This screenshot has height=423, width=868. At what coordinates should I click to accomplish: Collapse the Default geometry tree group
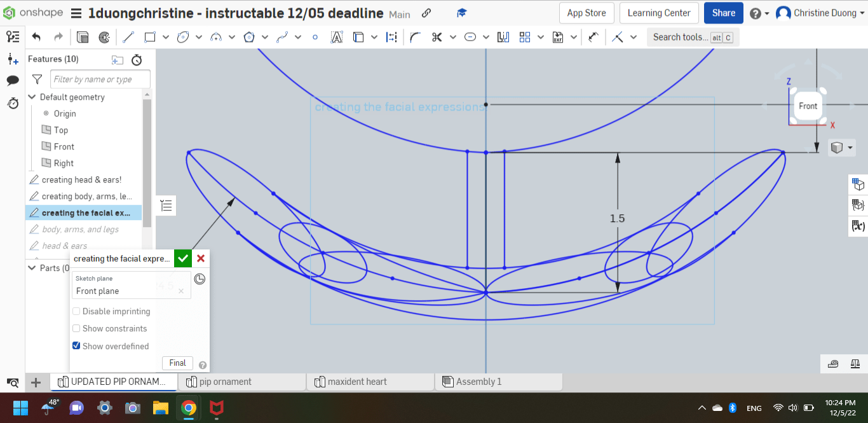tap(32, 97)
